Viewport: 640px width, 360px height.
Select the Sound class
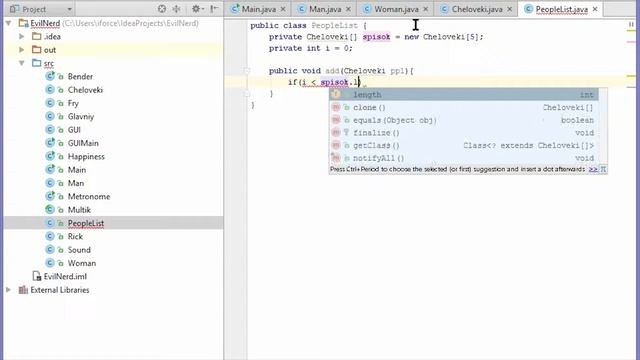(x=79, y=250)
